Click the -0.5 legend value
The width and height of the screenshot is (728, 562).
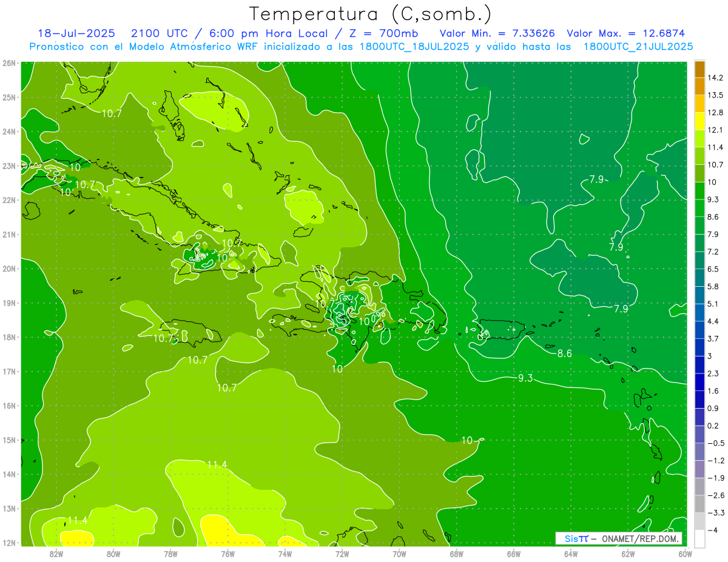(x=715, y=443)
